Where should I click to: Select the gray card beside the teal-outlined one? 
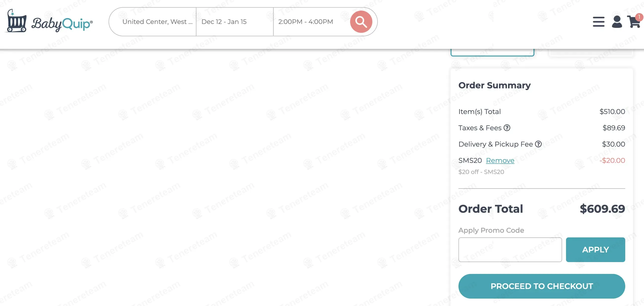click(x=591, y=53)
